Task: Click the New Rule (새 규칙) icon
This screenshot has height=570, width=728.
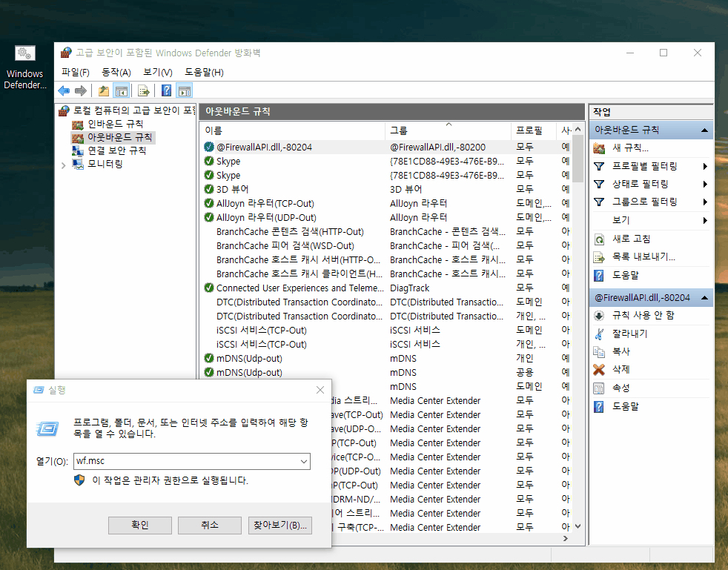Action: 600,148
